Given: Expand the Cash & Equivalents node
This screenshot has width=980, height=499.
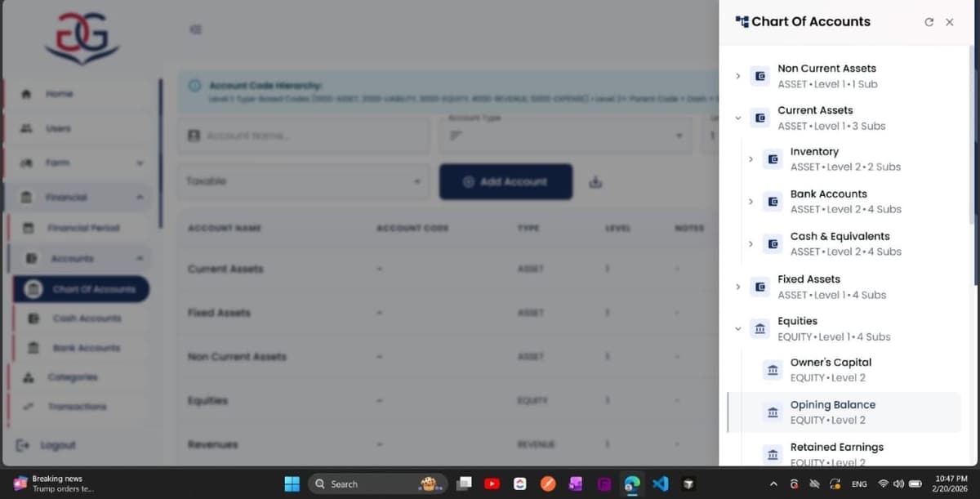Looking at the screenshot, I should point(751,243).
